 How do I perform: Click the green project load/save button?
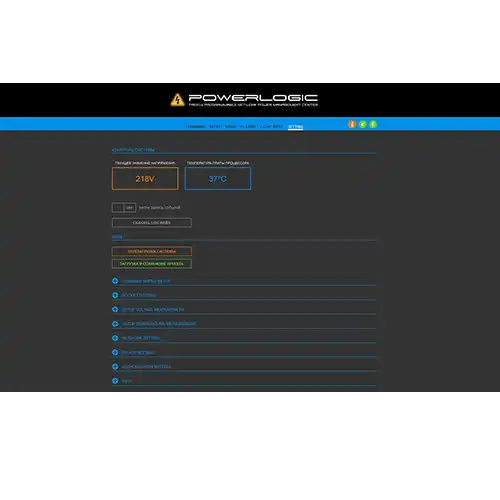pos(152,264)
